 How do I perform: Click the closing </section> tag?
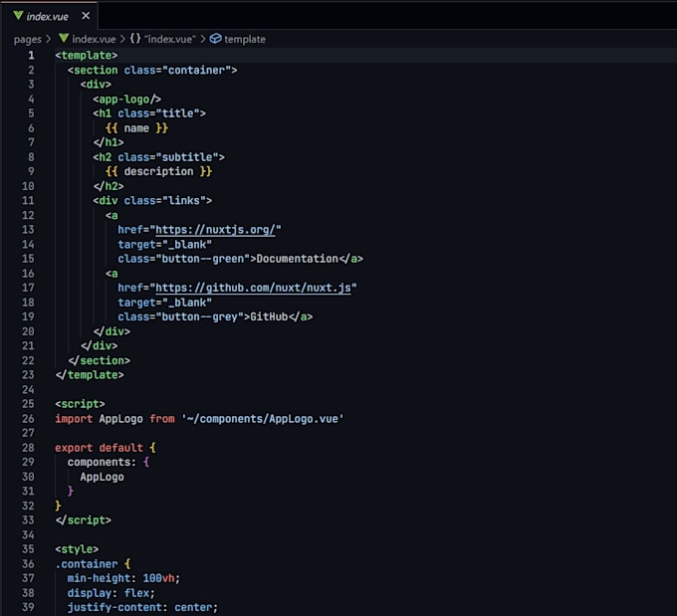tap(99, 360)
